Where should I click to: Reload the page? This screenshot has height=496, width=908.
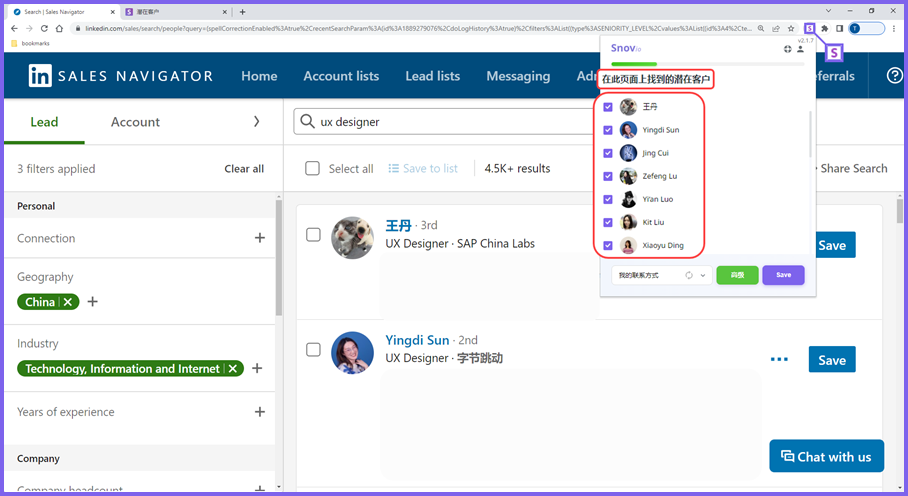click(44, 28)
